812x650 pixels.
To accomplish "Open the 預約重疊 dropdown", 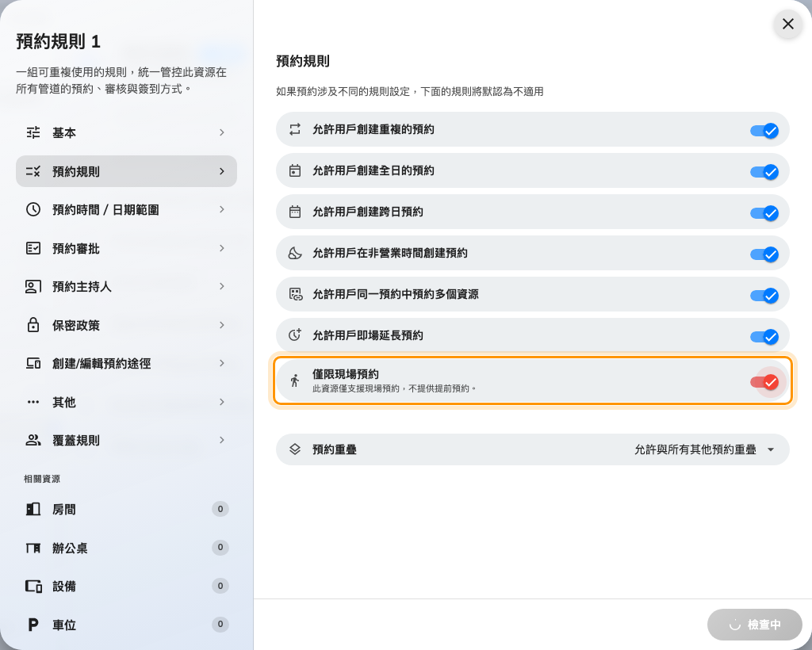I will (532, 449).
